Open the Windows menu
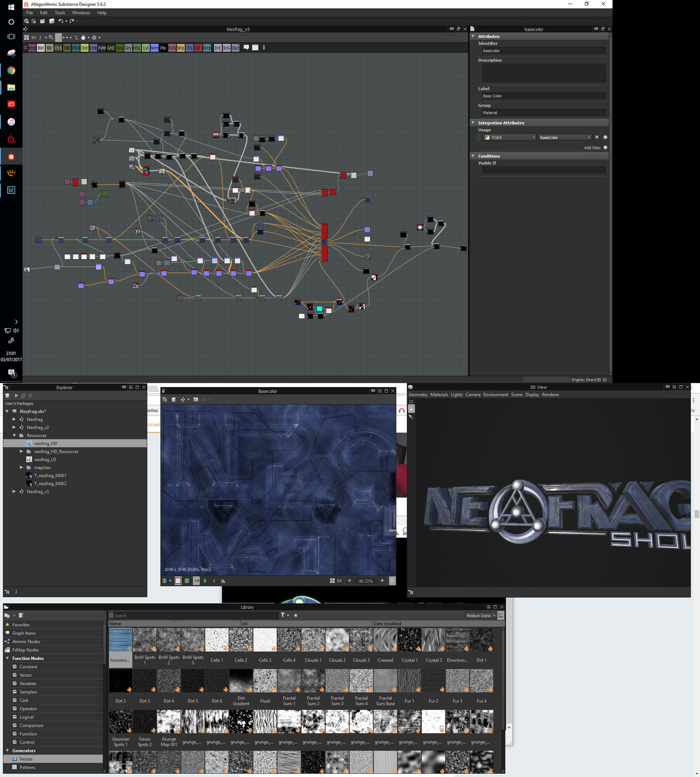 click(x=81, y=13)
